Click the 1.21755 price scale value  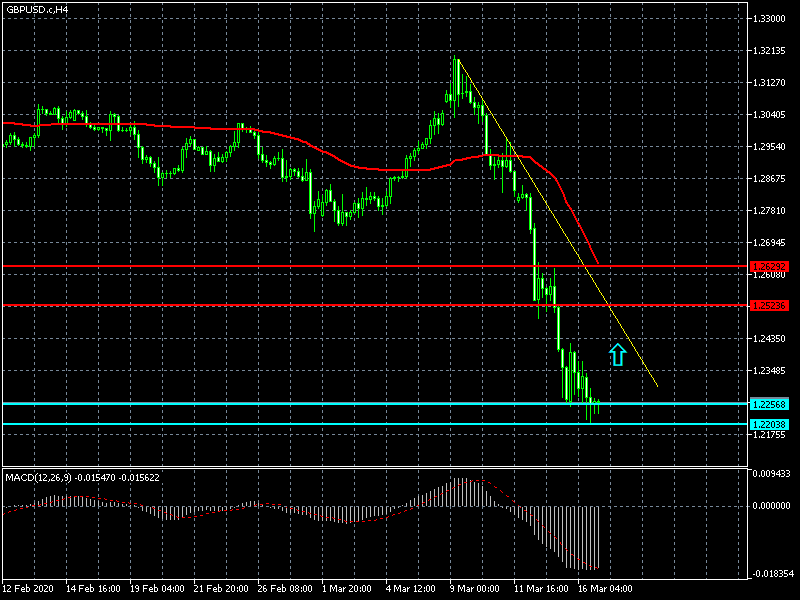point(774,436)
